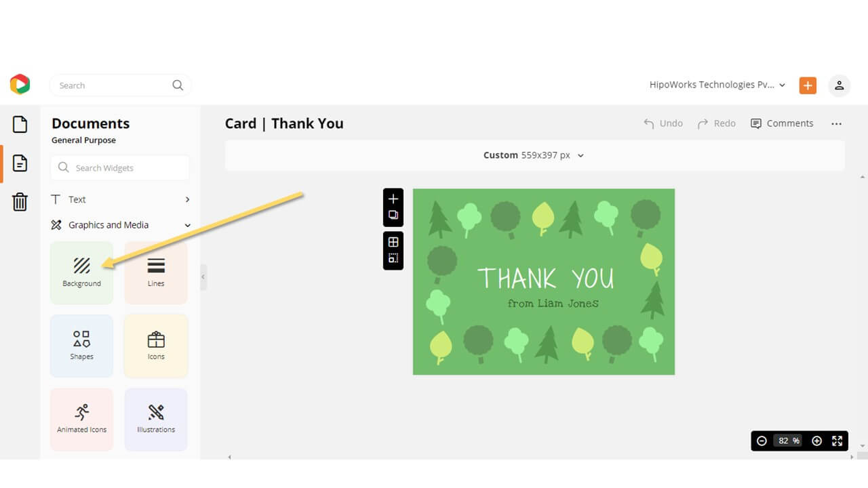Open the grid layout tool
868x488 pixels.
tap(393, 243)
